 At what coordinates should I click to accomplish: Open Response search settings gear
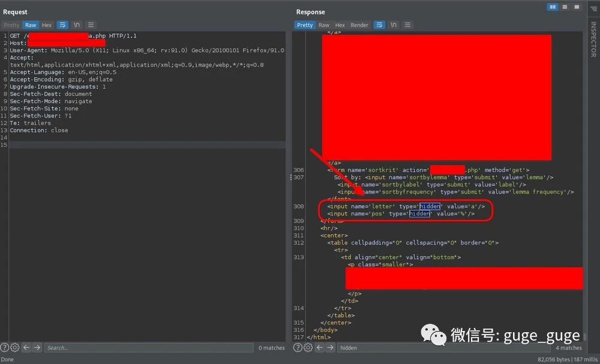click(x=308, y=348)
